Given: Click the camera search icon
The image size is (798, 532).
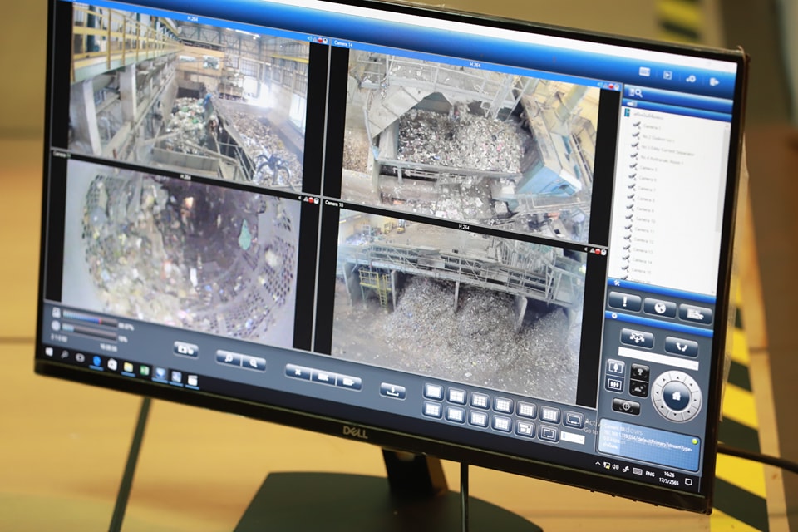Looking at the screenshot, I should click(x=634, y=92).
